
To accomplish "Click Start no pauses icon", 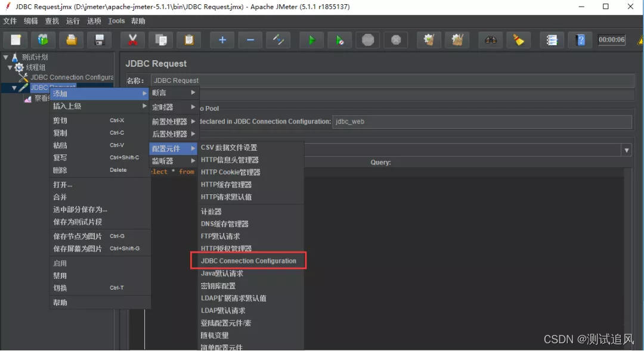I will point(340,40).
